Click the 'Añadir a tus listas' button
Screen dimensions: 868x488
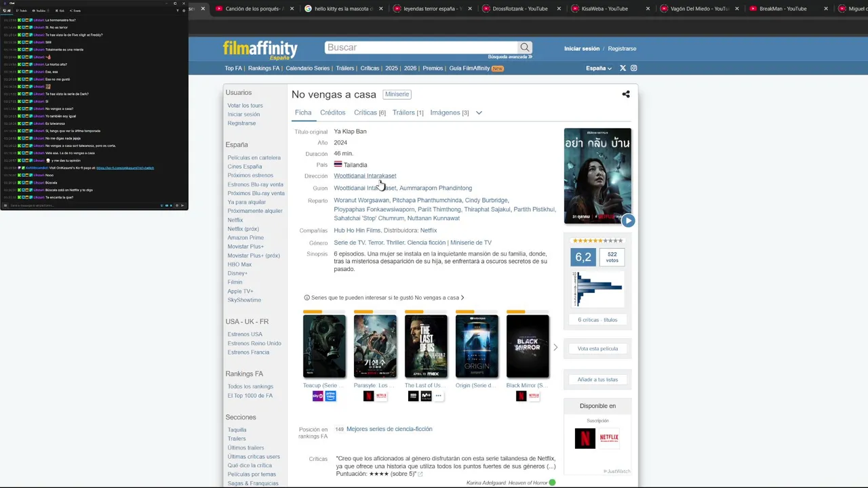(597, 380)
